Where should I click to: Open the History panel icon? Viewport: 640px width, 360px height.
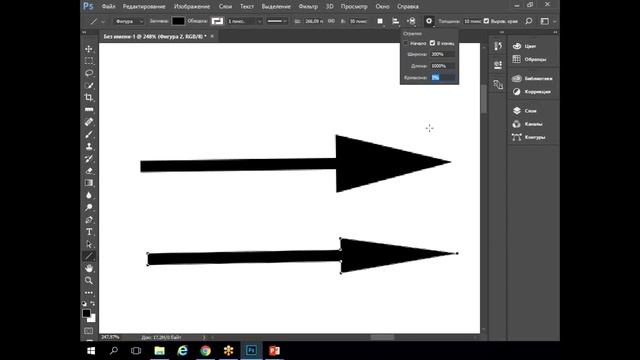[498, 46]
